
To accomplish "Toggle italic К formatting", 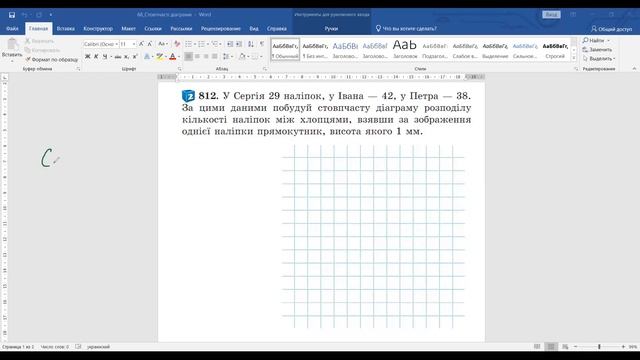I will point(96,56).
